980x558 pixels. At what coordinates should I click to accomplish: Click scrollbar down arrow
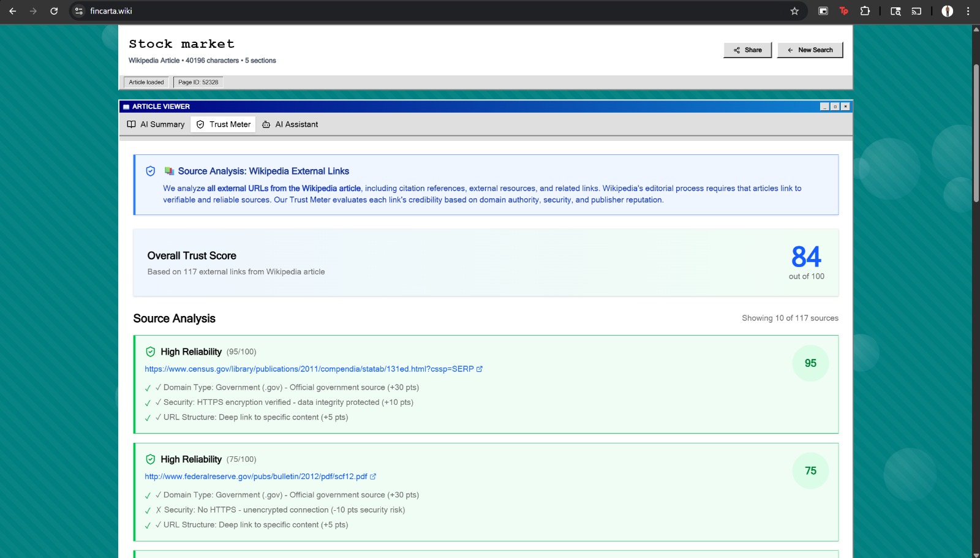[976, 554]
